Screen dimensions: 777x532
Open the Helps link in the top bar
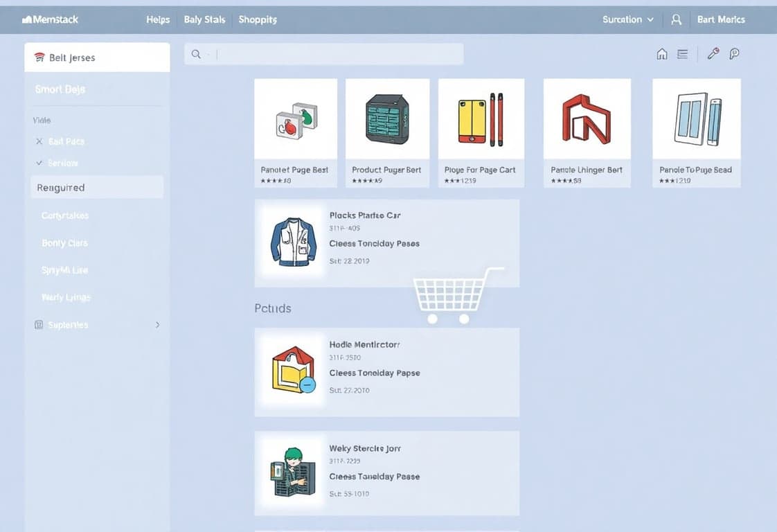(158, 19)
